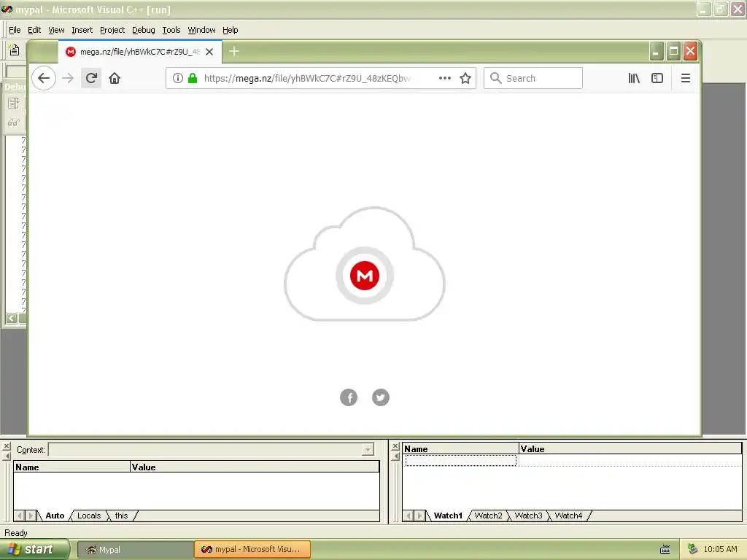Click the browser Search box
The width and height of the screenshot is (747, 560).
click(x=533, y=78)
